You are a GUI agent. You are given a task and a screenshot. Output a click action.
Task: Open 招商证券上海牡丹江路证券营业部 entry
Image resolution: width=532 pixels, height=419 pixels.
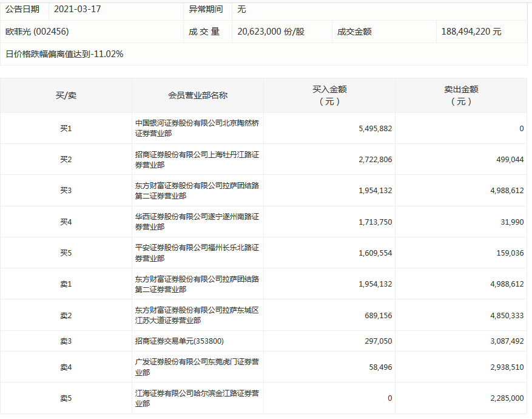click(197, 160)
